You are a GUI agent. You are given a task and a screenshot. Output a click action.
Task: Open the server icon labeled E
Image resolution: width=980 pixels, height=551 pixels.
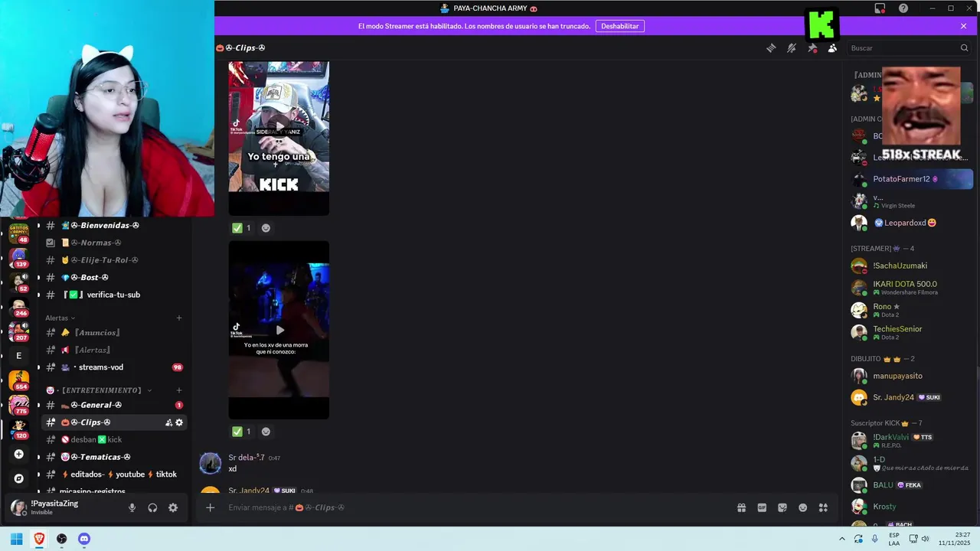pos(19,356)
